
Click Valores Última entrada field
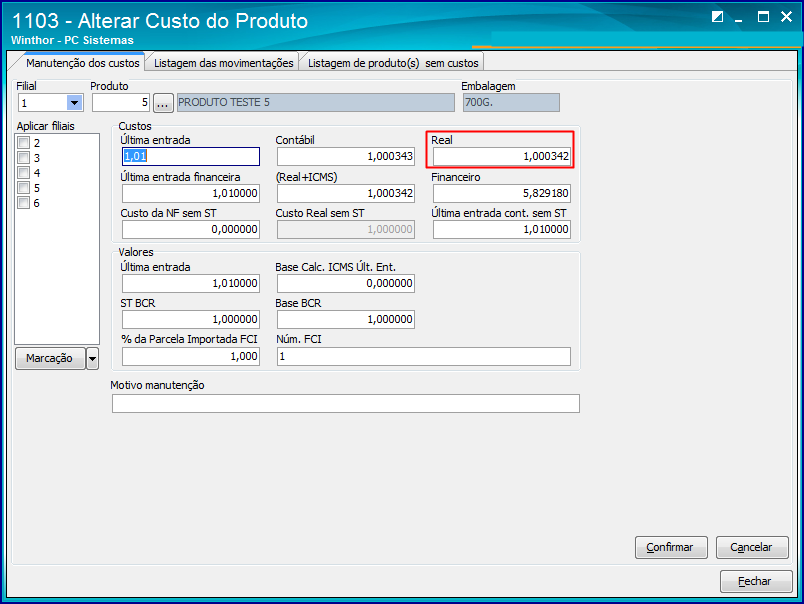click(191, 284)
